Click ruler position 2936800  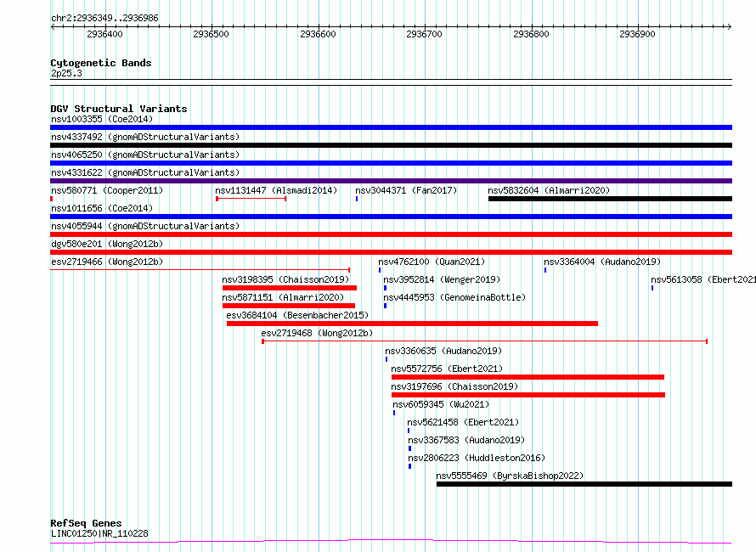click(x=531, y=34)
